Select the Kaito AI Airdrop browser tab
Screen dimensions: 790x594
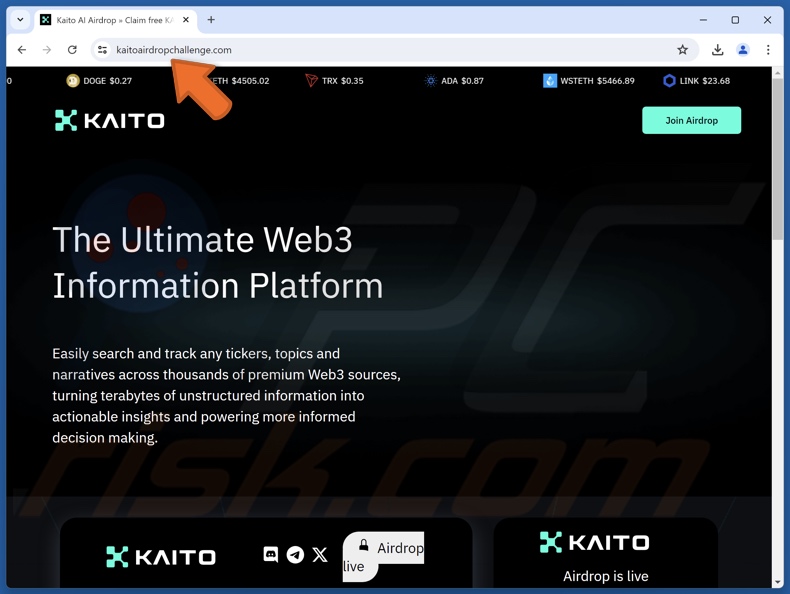pos(115,20)
